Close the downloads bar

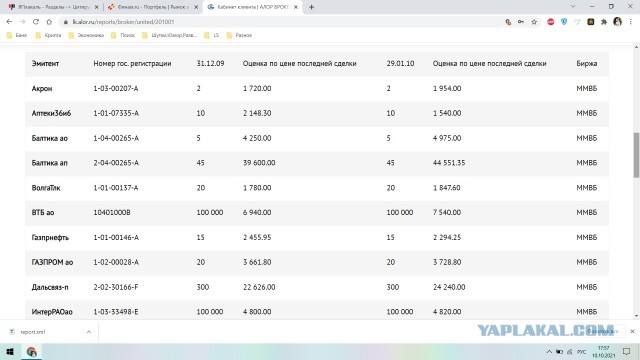pos(632,331)
